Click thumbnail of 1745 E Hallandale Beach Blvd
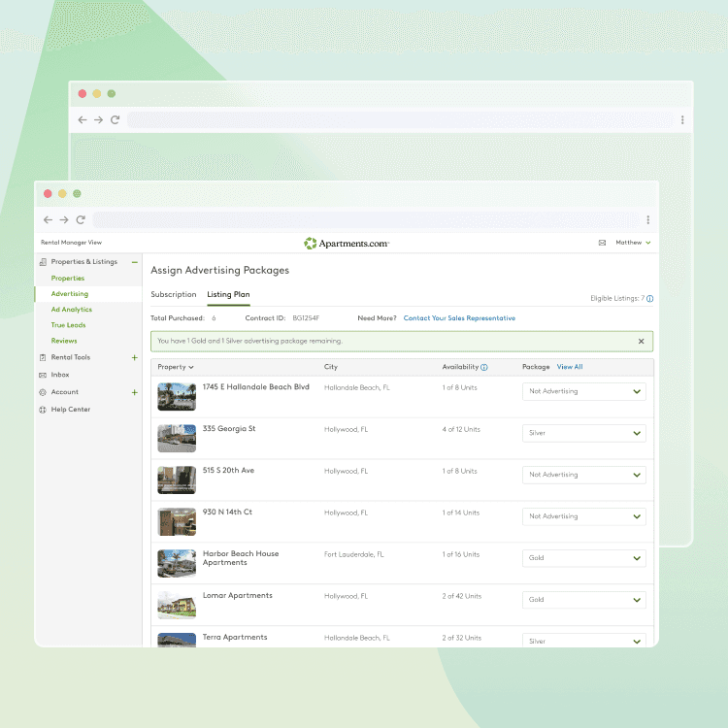 pos(177,396)
